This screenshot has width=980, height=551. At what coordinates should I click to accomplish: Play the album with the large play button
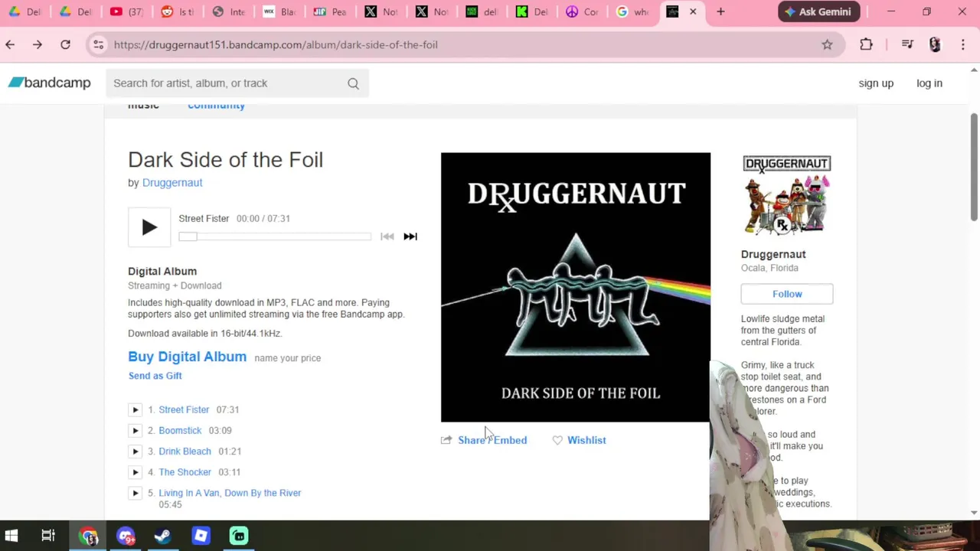tap(149, 227)
